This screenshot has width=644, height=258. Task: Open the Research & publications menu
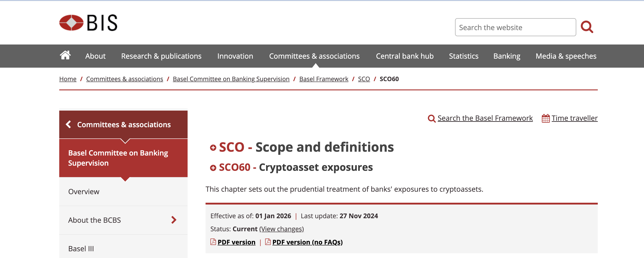(161, 56)
